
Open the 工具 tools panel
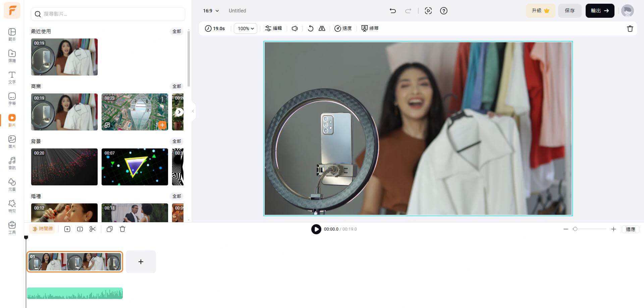click(12, 228)
